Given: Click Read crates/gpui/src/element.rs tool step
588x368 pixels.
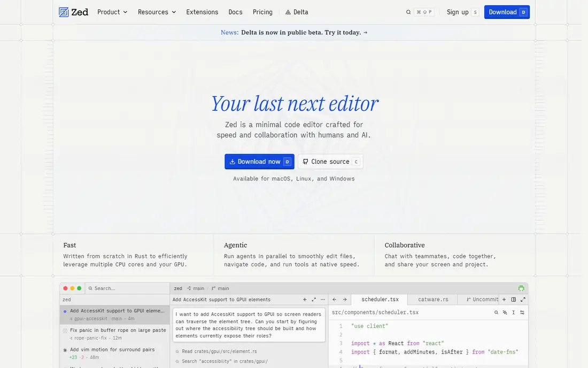Looking at the screenshot, I should [219, 351].
